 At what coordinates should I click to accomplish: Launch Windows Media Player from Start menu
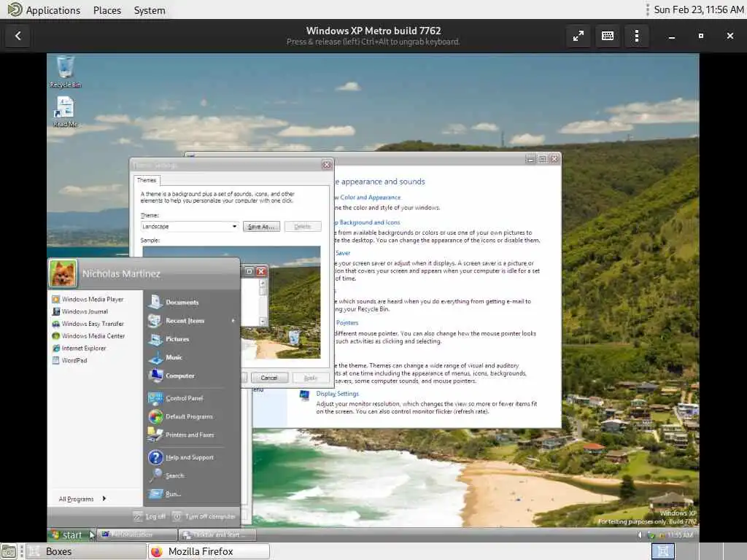click(88, 299)
